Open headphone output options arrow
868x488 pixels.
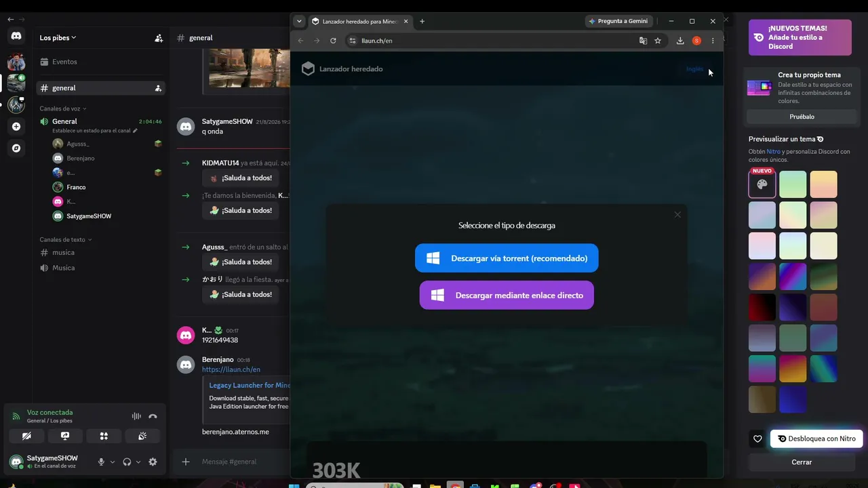pyautogui.click(x=138, y=462)
